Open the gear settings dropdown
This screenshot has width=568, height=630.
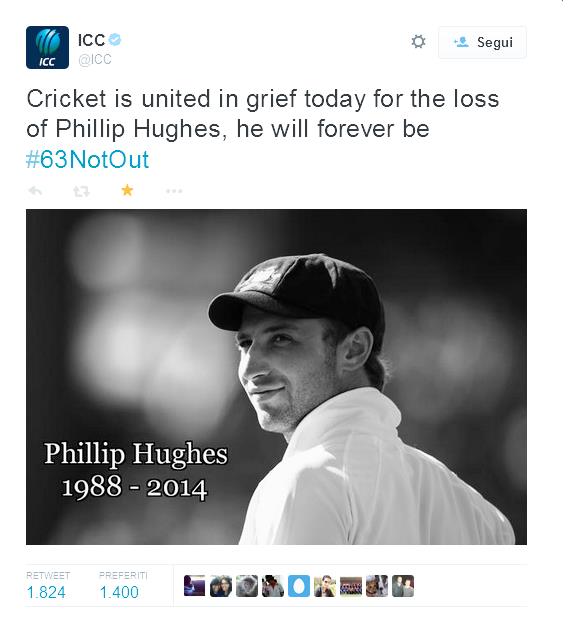coord(418,42)
